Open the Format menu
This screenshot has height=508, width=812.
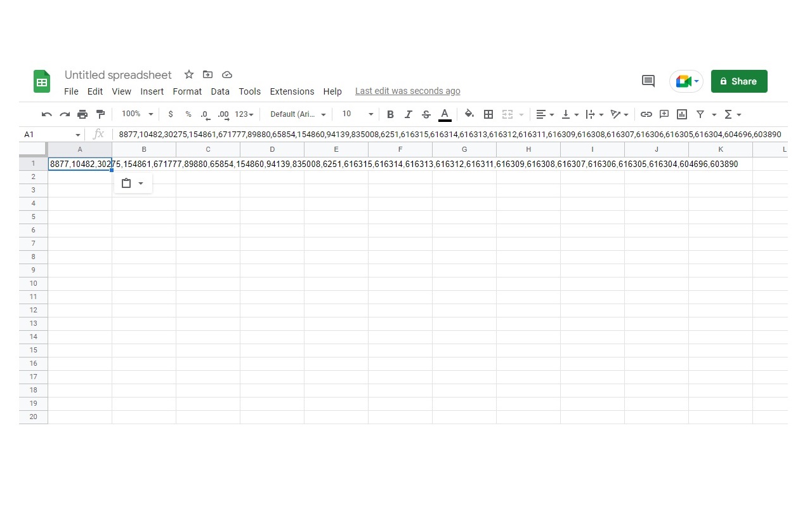tap(187, 91)
